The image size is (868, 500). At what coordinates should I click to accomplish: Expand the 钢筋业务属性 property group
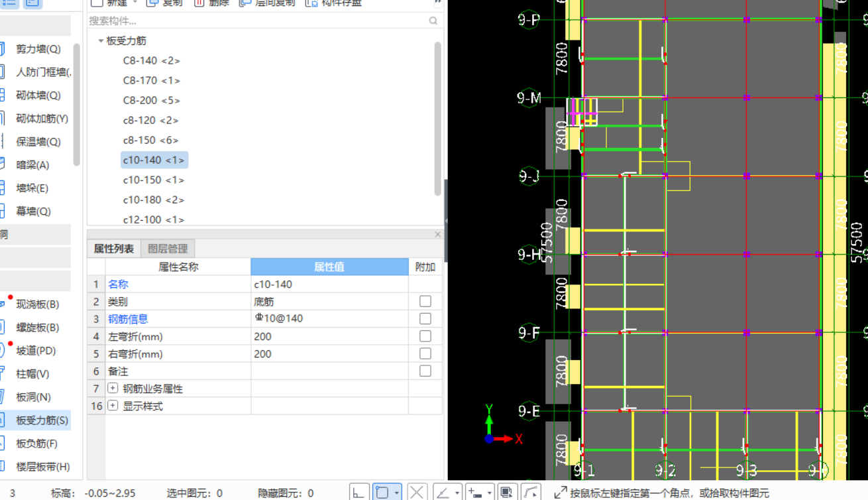point(113,389)
